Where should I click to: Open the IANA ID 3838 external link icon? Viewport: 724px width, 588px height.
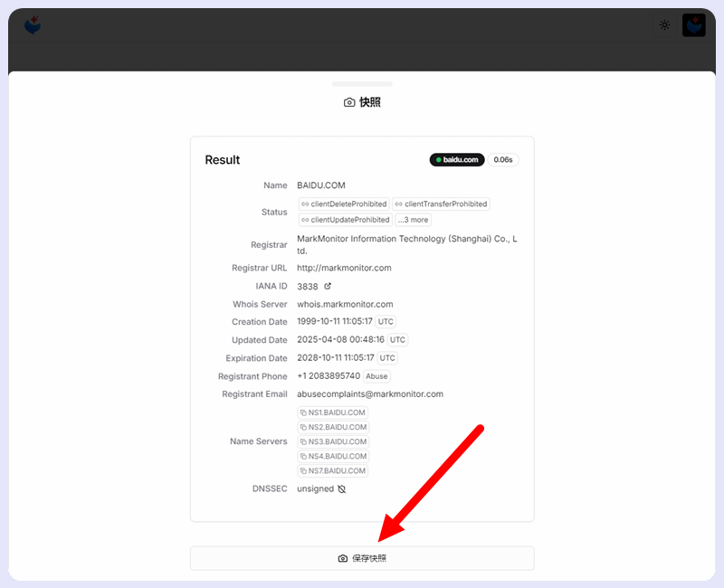pyautogui.click(x=328, y=286)
